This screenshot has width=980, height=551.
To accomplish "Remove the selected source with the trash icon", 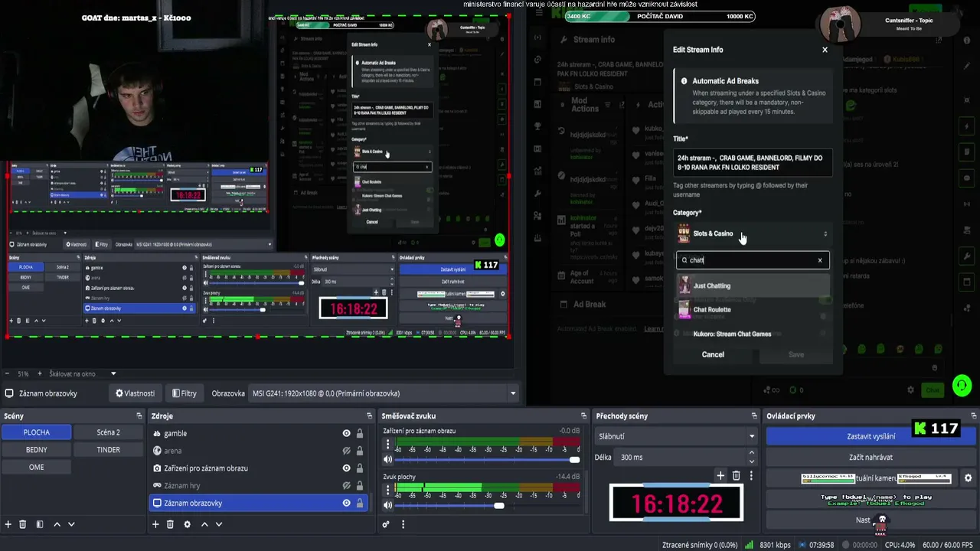I will [x=170, y=524].
